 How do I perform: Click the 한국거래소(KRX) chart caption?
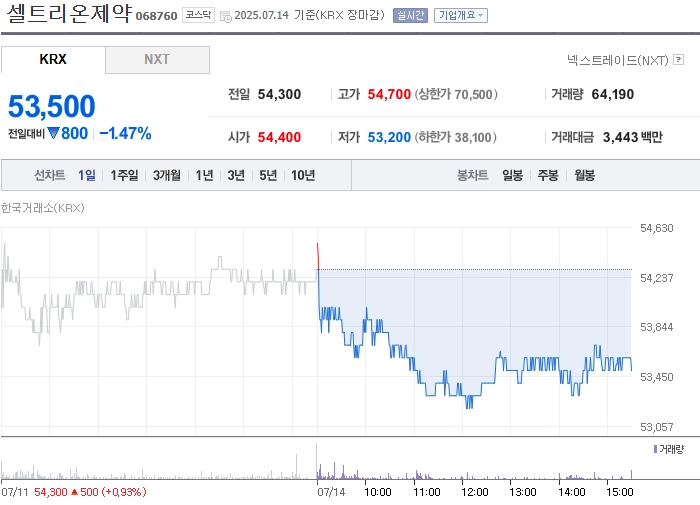click(42, 208)
